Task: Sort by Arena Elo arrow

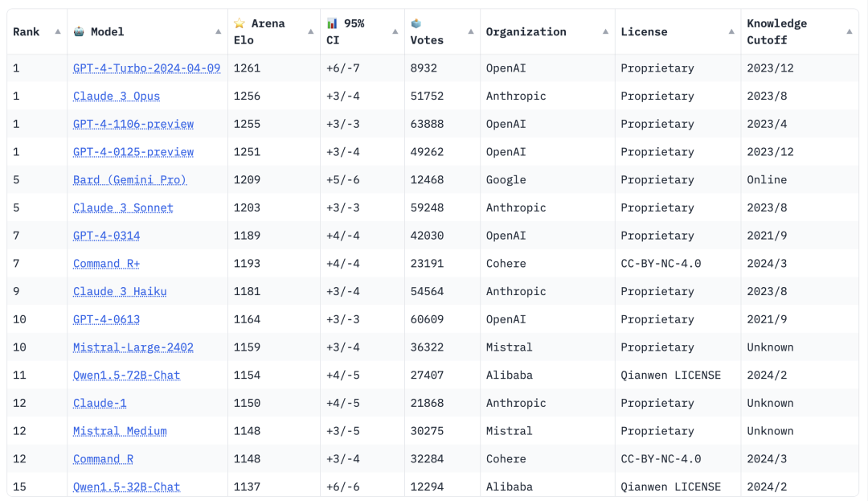Action: (x=310, y=31)
